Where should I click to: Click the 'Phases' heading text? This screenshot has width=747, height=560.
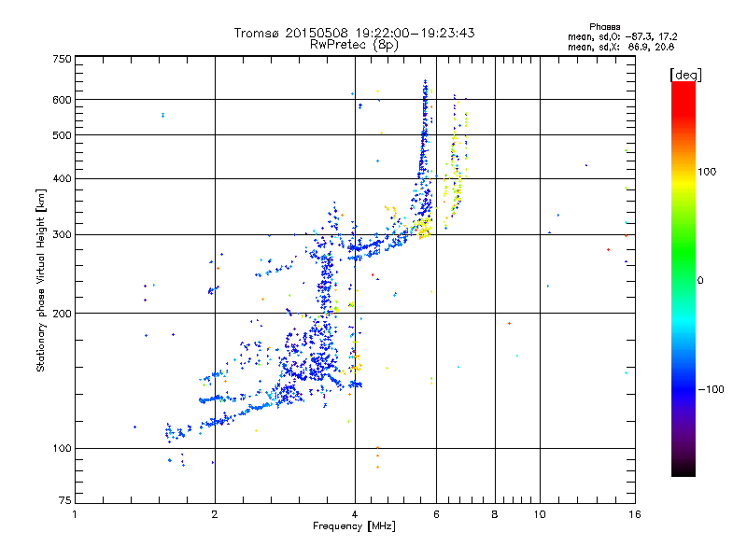(604, 27)
